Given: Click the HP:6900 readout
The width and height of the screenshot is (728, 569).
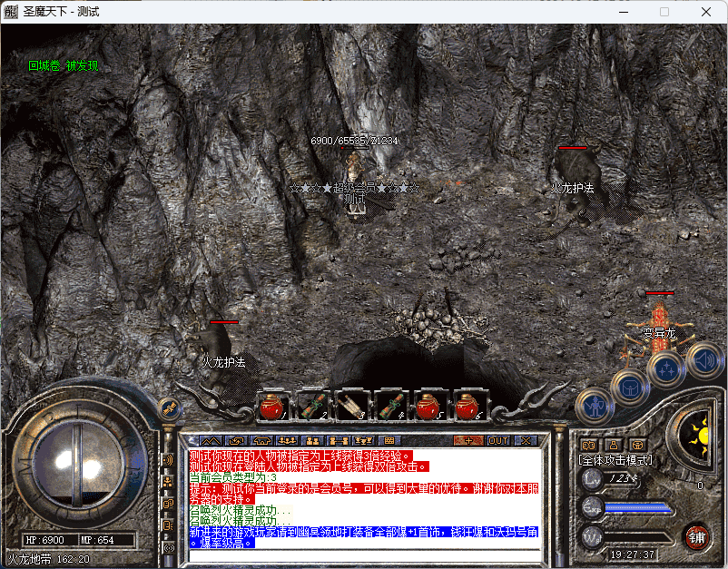Looking at the screenshot, I should coord(45,540).
